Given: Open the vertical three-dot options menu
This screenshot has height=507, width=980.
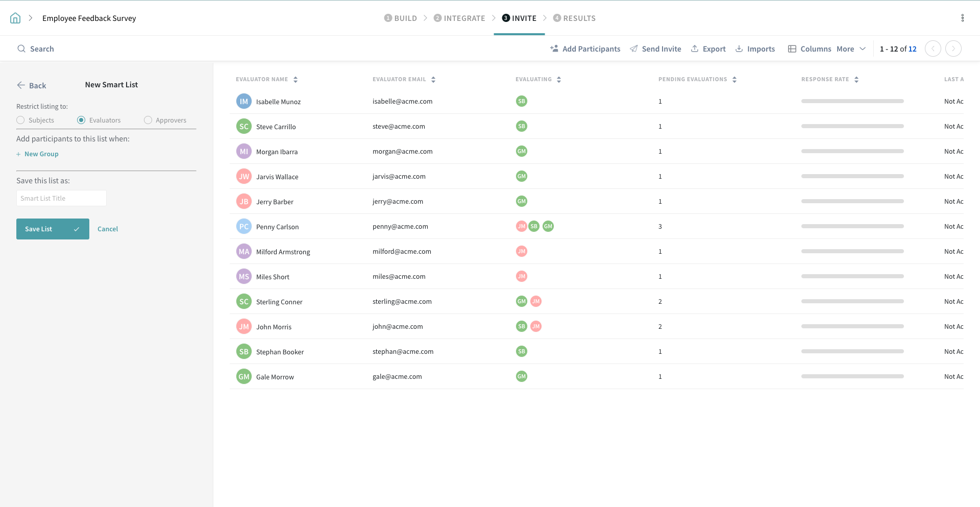Looking at the screenshot, I should pos(962,18).
